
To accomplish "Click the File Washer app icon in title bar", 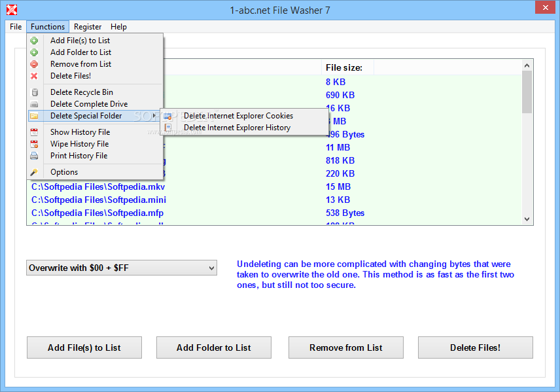I will (11, 10).
